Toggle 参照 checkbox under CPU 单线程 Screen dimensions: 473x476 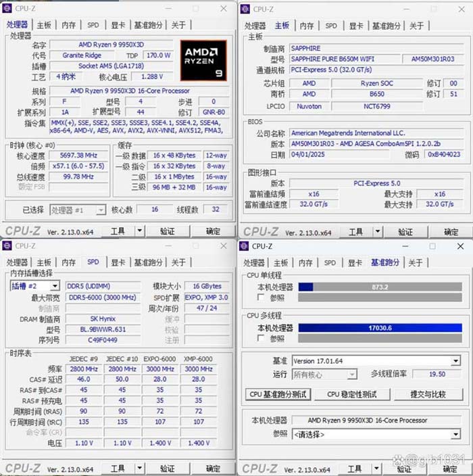tap(261, 297)
